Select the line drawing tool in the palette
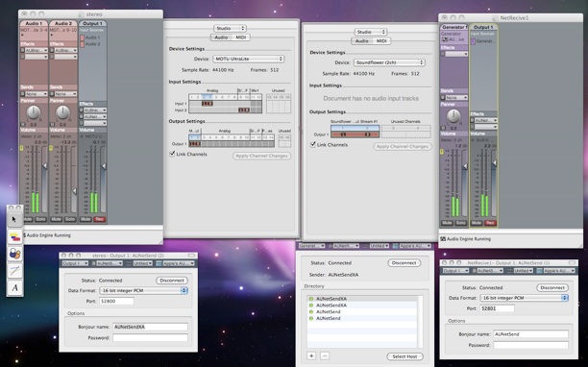The height and width of the screenshot is (367, 588). click(x=14, y=271)
